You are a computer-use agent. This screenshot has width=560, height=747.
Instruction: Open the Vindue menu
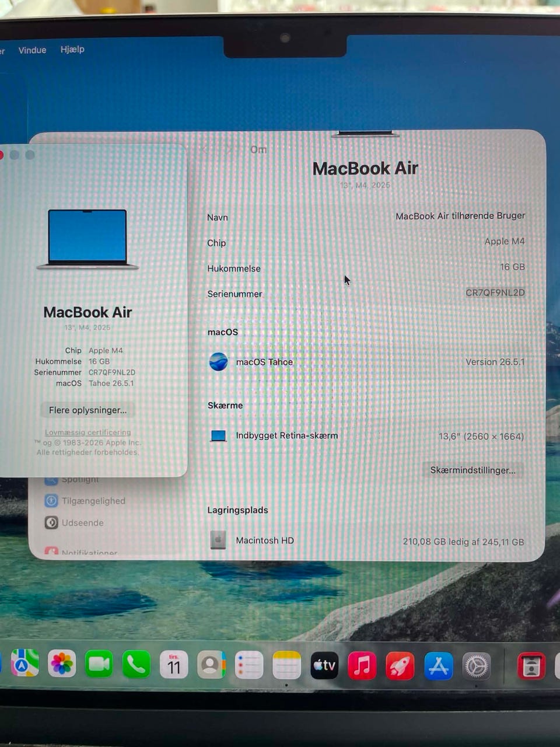tap(32, 50)
